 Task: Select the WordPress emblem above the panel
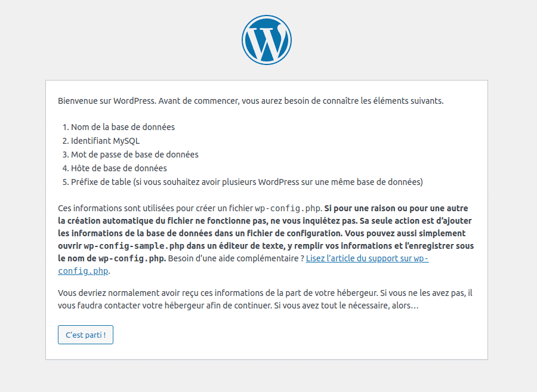[267, 39]
